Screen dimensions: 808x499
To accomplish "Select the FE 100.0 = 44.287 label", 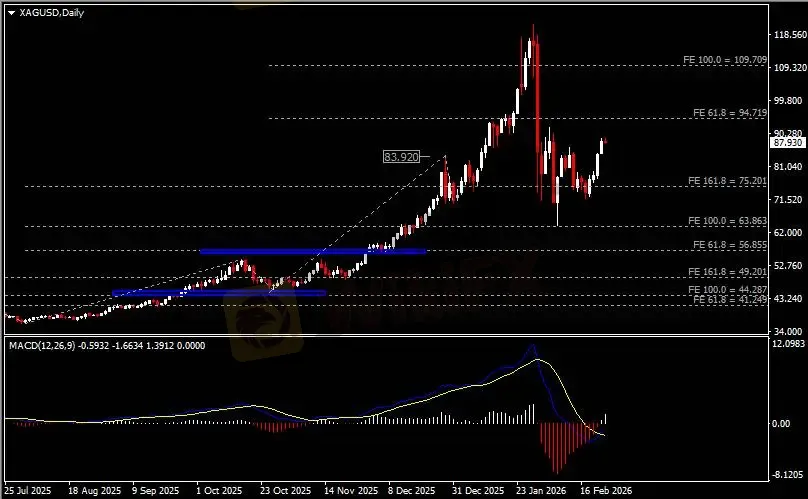I will tap(727, 290).
